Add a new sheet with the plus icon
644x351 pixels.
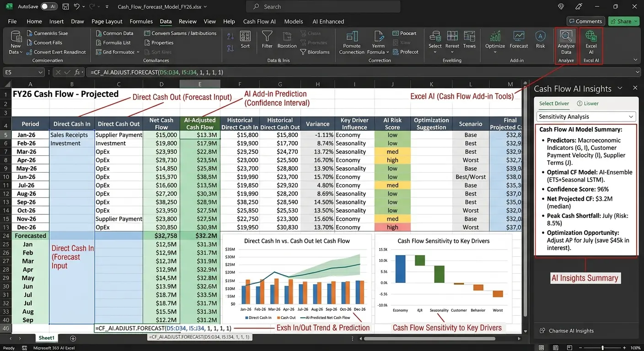pyautogui.click(x=73, y=339)
